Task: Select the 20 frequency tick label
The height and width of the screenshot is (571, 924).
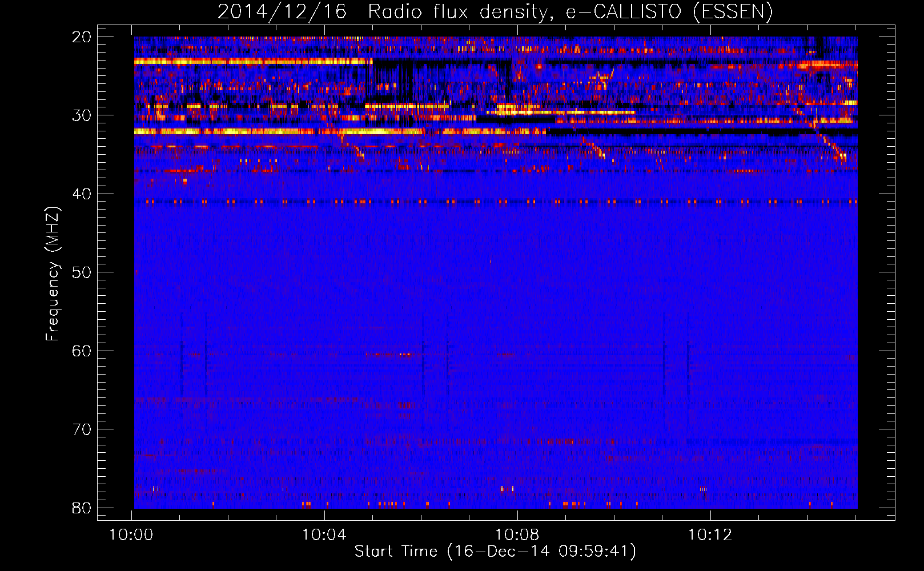Action: (82, 37)
